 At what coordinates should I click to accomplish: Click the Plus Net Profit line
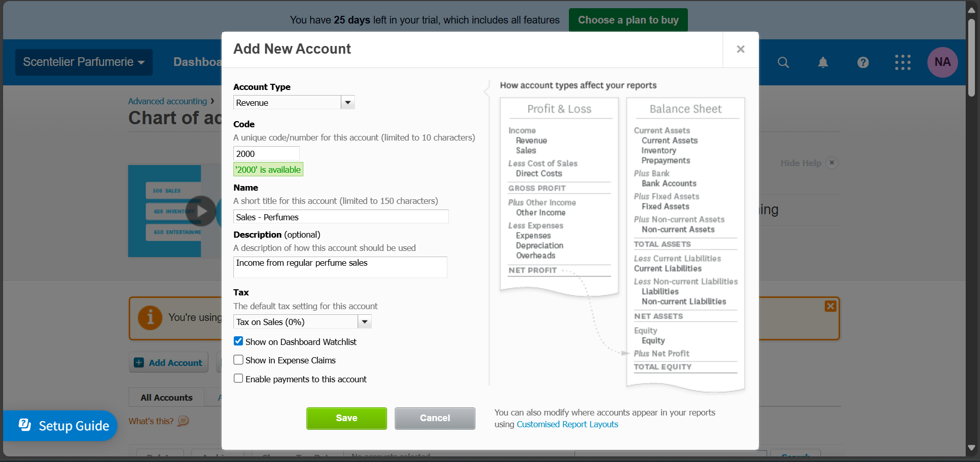662,354
